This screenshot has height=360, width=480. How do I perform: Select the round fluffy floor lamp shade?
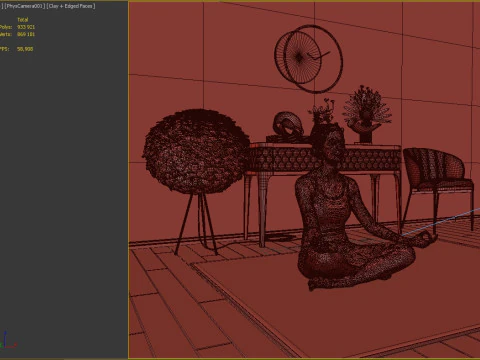pyautogui.click(x=197, y=152)
